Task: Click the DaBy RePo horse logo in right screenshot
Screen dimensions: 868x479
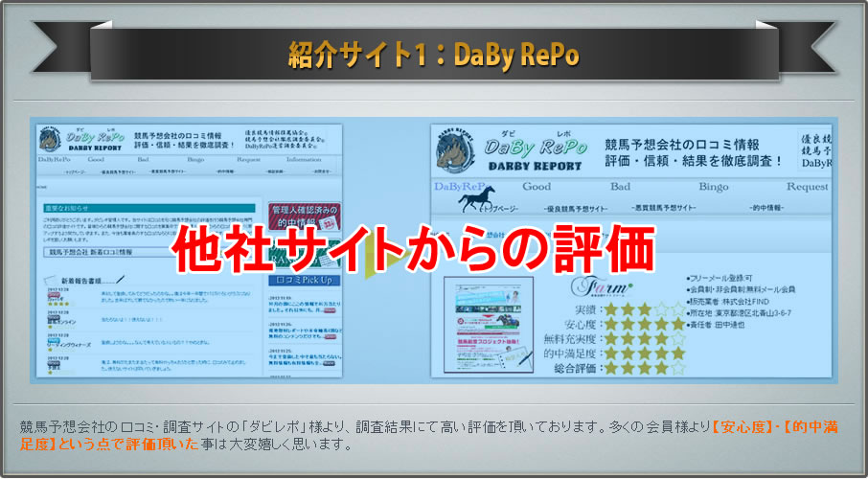Action: [x=455, y=151]
